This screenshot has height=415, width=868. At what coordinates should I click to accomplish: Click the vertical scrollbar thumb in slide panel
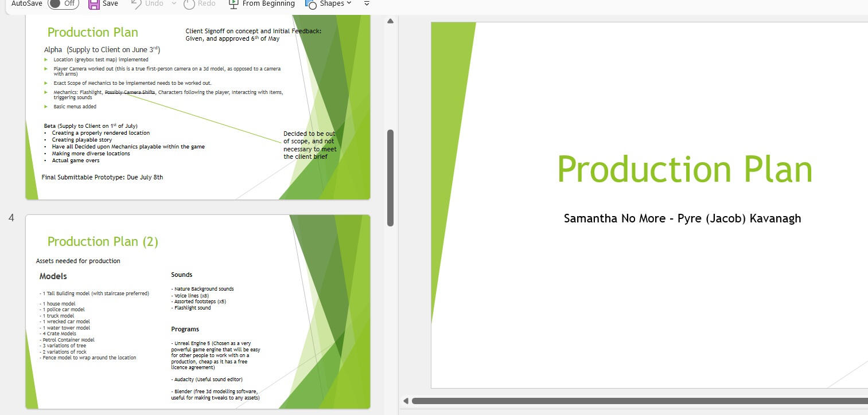pyautogui.click(x=391, y=178)
